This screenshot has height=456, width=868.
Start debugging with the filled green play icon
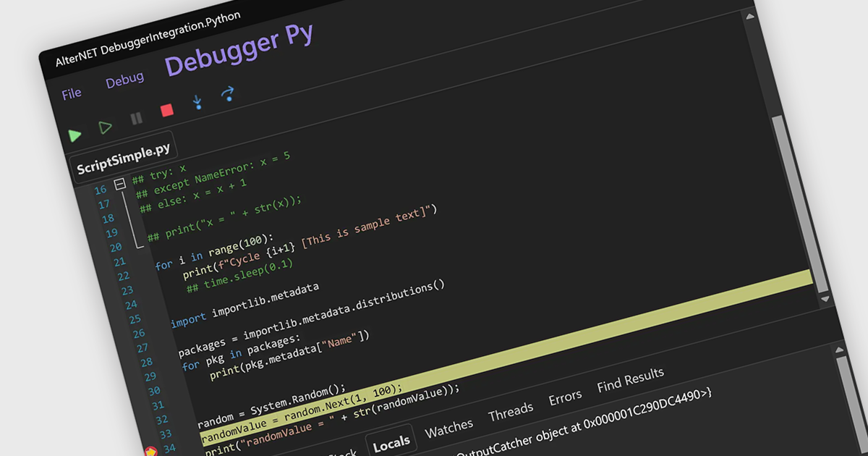[75, 135]
